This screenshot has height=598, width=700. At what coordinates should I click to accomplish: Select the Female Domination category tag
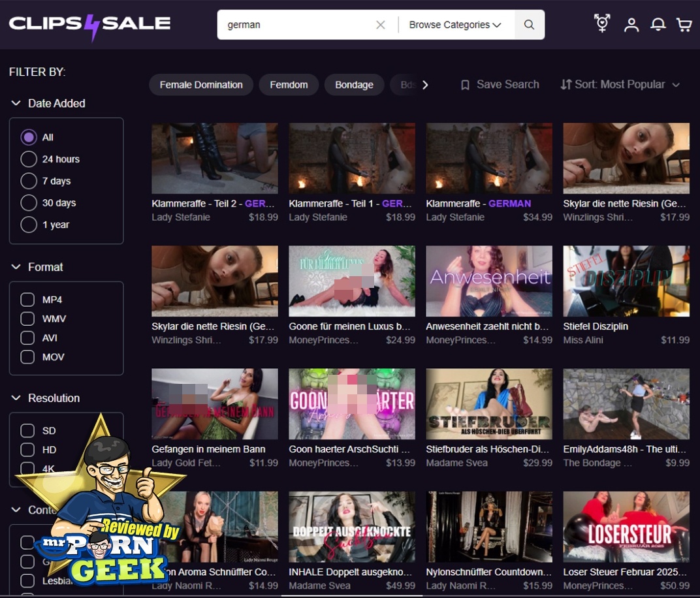(201, 85)
